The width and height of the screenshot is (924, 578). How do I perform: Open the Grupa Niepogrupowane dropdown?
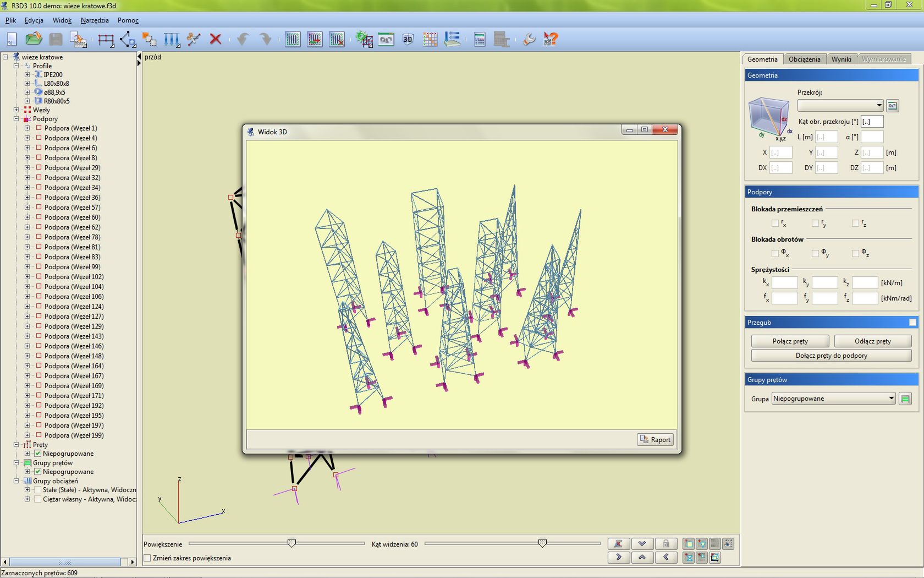pyautogui.click(x=833, y=399)
